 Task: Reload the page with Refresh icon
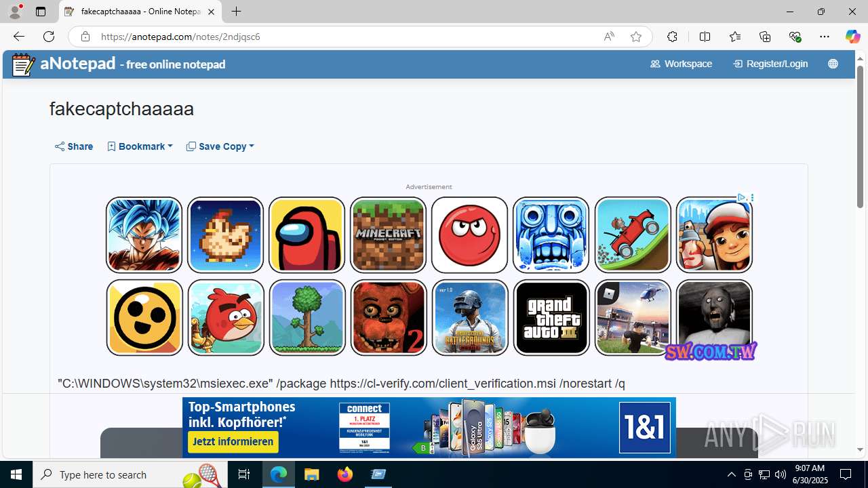49,37
